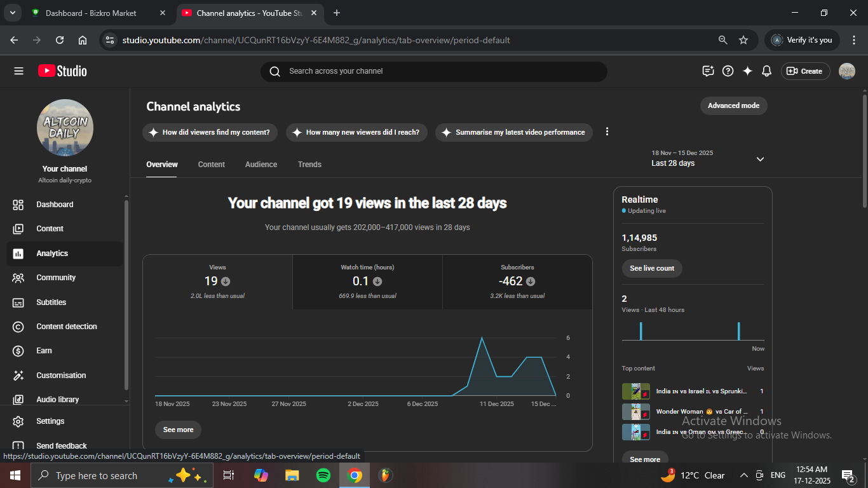Switch to the Audience tab
Viewport: 868px width, 488px height.
coord(261,165)
